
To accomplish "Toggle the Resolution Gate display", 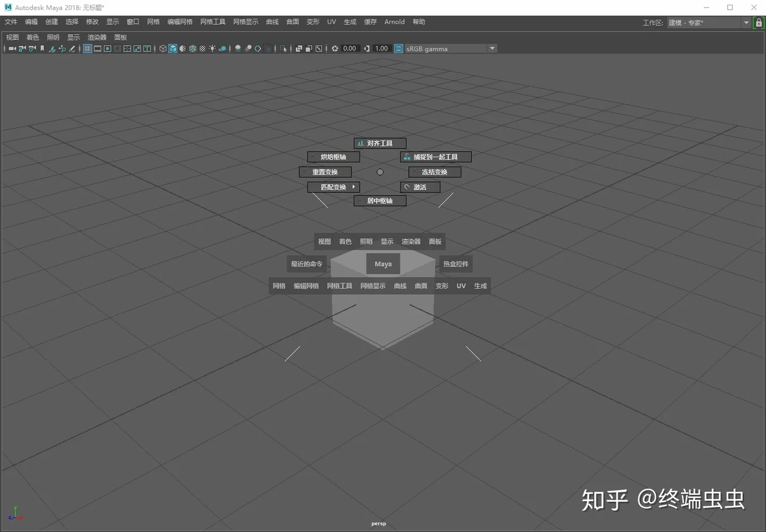I will pyautogui.click(x=107, y=48).
